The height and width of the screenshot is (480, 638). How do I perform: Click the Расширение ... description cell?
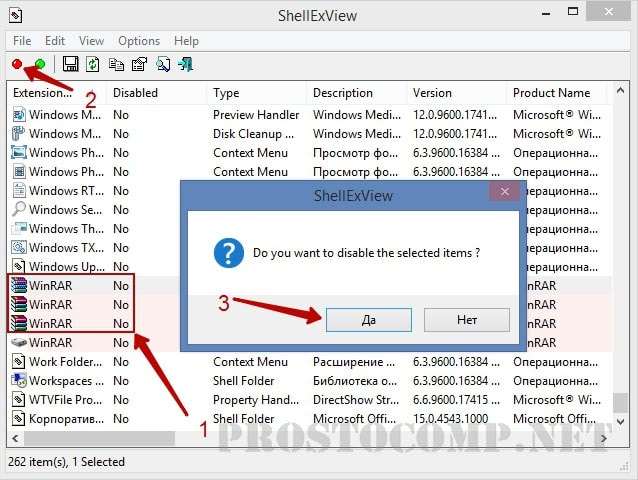point(354,362)
